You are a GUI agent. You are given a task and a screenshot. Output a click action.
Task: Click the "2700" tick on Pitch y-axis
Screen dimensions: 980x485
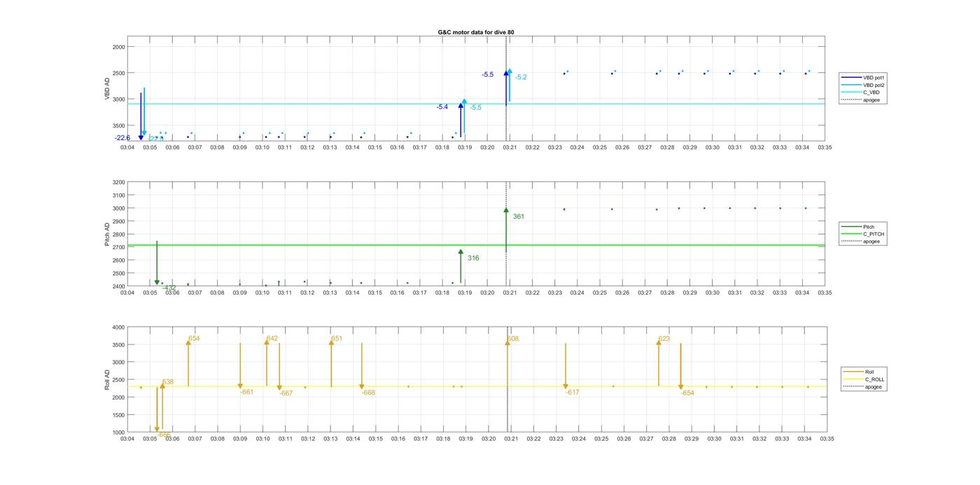tap(118, 247)
